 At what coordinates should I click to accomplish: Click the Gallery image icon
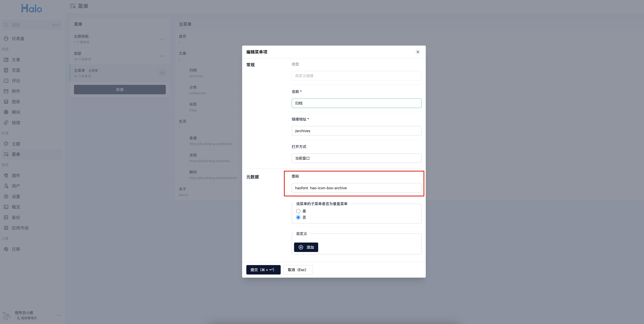coord(6,102)
